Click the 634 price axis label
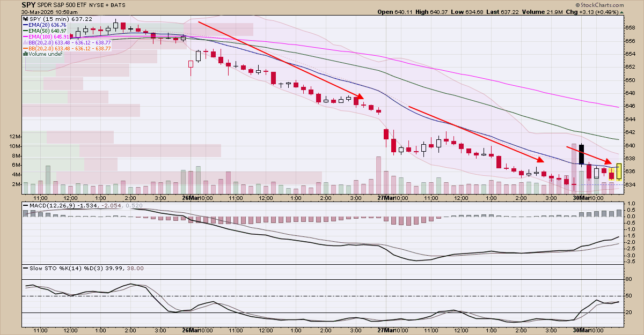The image size is (644, 335). [630, 185]
